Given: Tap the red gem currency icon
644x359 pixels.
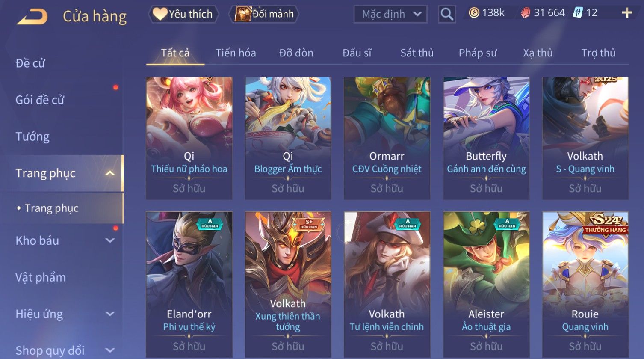Looking at the screenshot, I should [525, 13].
